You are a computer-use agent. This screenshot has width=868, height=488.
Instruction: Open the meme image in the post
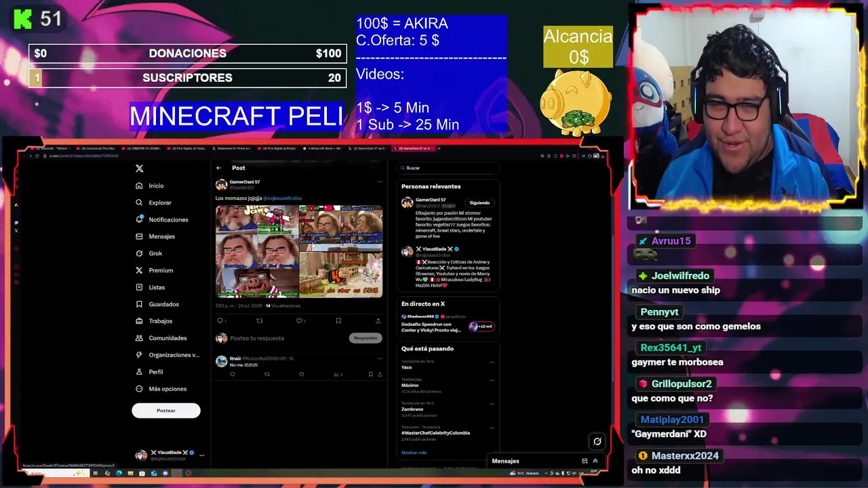[x=299, y=251]
